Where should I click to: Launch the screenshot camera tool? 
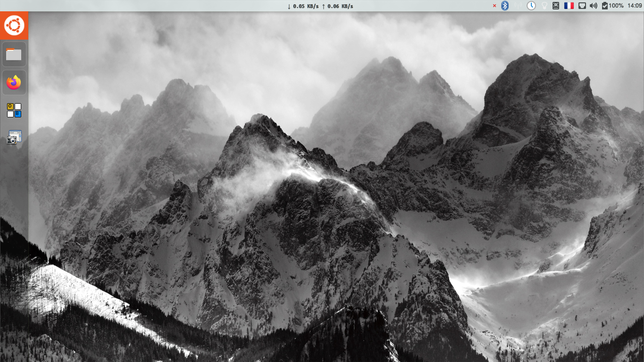coord(14,138)
